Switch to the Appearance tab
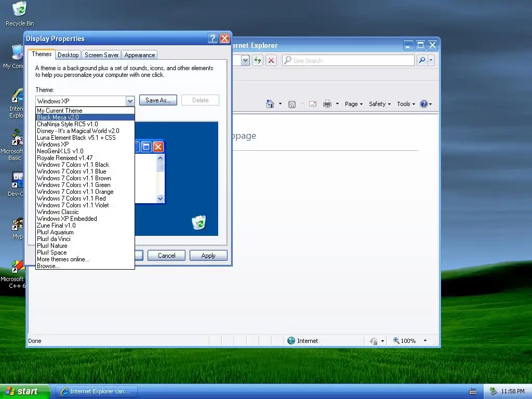Image resolution: width=532 pixels, height=399 pixels. coord(139,55)
